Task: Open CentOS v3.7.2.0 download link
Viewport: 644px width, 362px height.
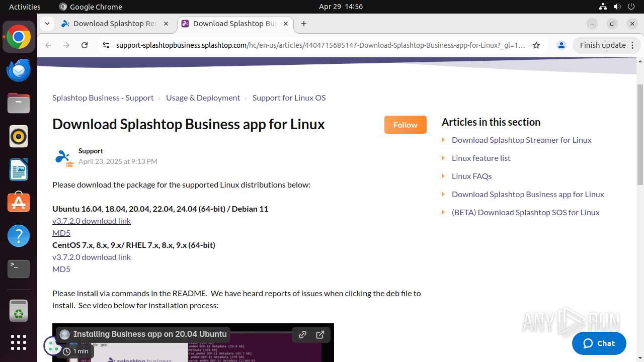Action: pos(92,257)
